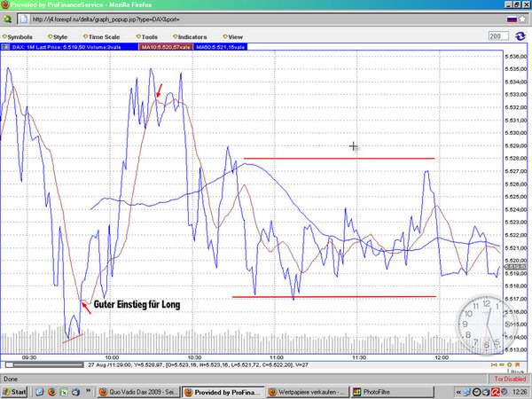
Task: Click the Firefox logo in title bar
Action: point(4,4)
